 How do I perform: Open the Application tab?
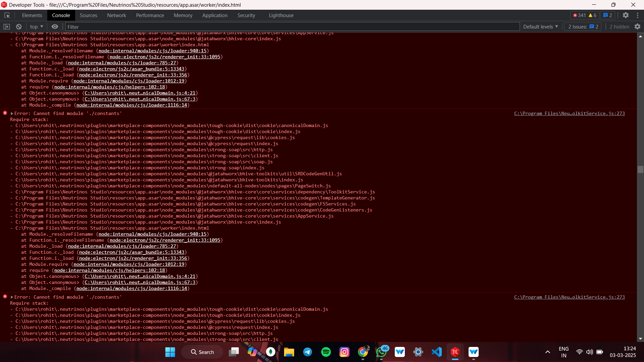[x=215, y=15]
